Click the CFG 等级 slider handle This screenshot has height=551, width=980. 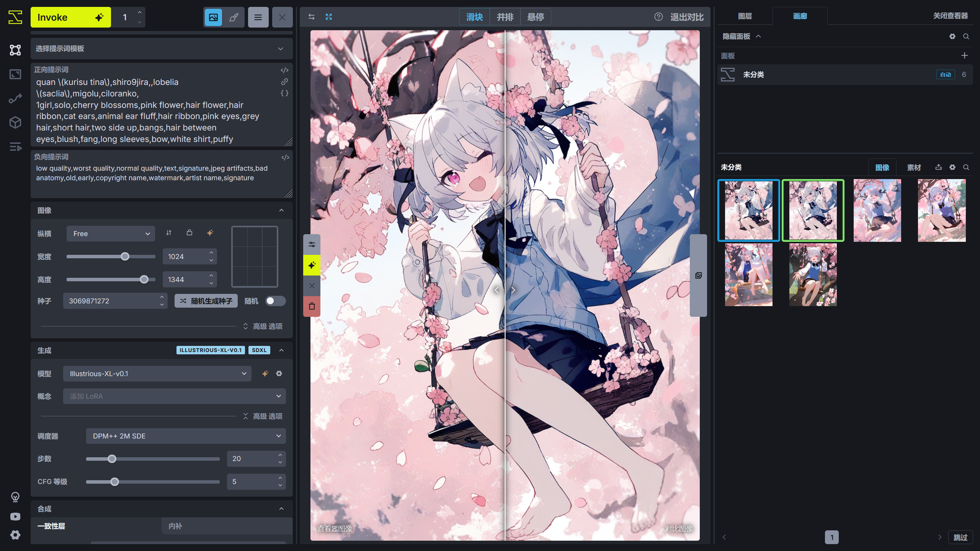click(114, 482)
